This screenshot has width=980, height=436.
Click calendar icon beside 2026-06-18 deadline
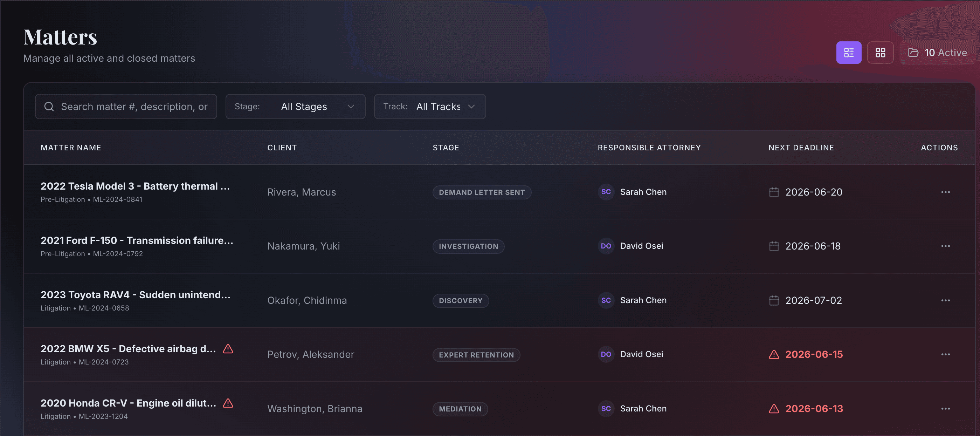[x=774, y=246]
